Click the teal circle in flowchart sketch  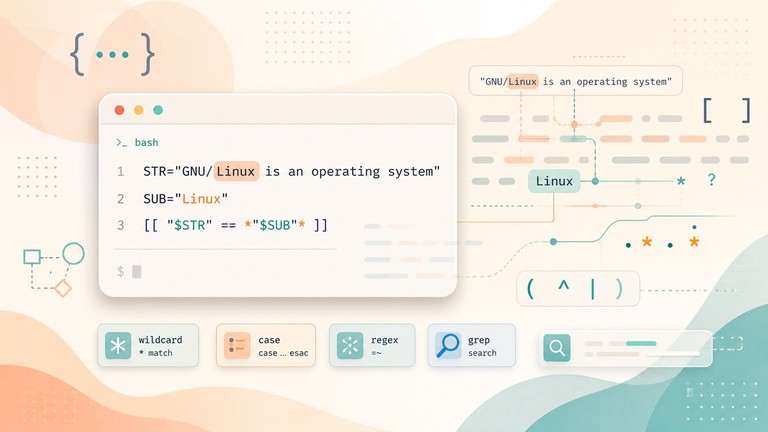[x=73, y=253]
